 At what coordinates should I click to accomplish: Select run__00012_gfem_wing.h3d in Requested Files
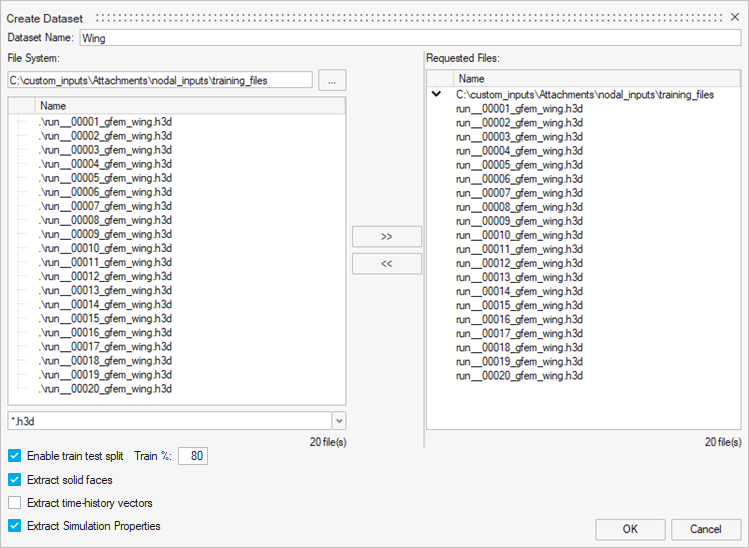(x=519, y=263)
